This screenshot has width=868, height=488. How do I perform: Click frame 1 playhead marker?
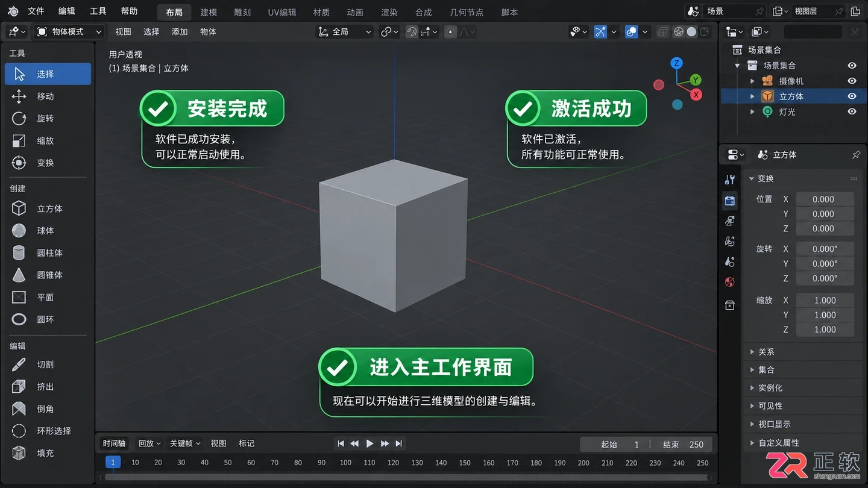[113, 463]
